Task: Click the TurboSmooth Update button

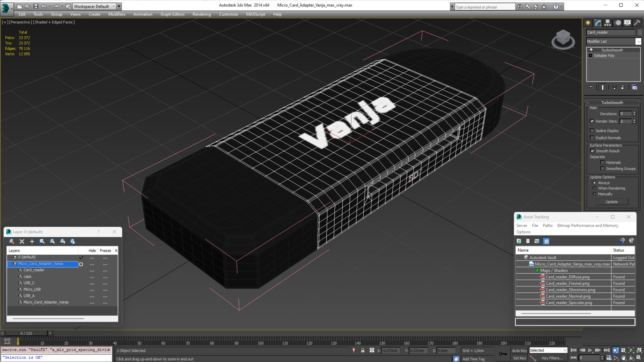Action: pos(611,202)
